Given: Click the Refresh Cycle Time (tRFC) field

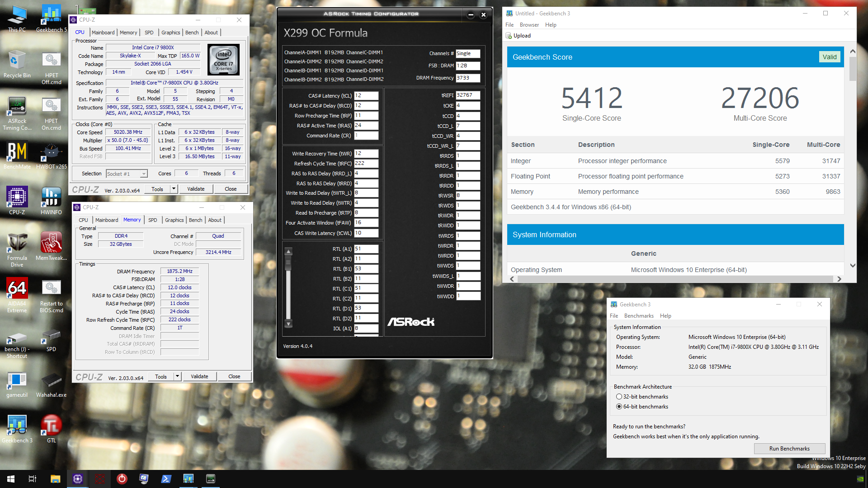Looking at the screenshot, I should [366, 164].
